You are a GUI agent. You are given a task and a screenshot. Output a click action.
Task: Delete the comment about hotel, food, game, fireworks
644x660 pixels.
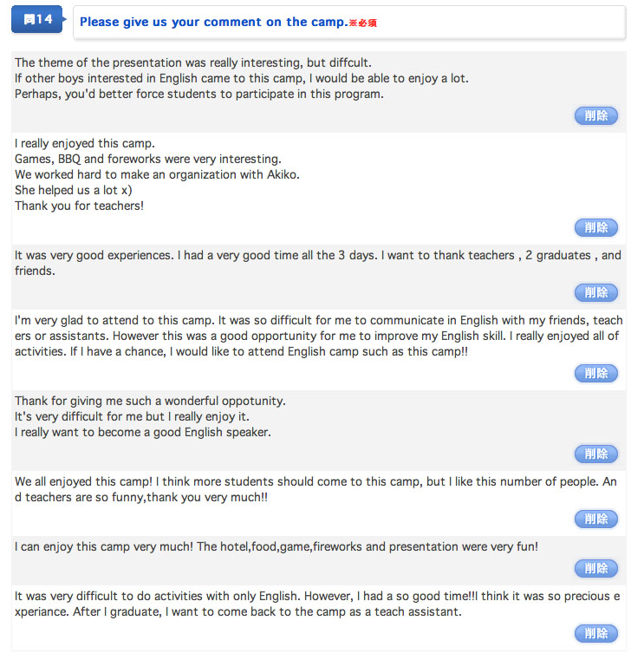[x=595, y=569]
